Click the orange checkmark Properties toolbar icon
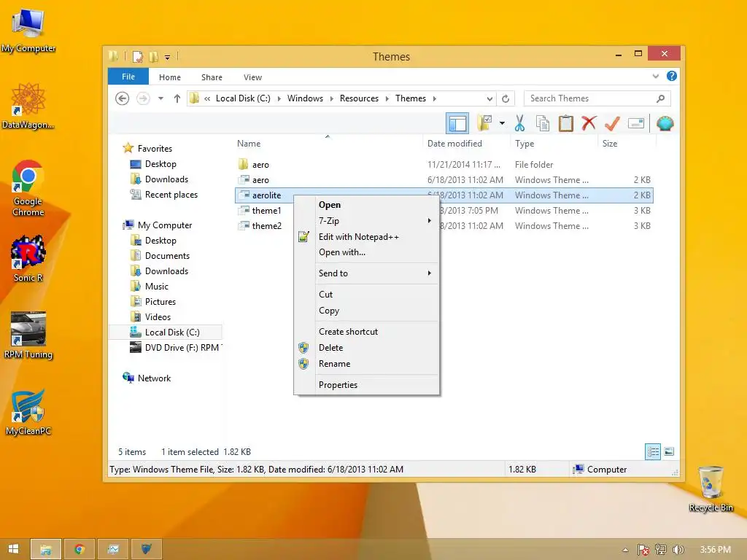Image resolution: width=747 pixels, height=560 pixels. tap(612, 123)
